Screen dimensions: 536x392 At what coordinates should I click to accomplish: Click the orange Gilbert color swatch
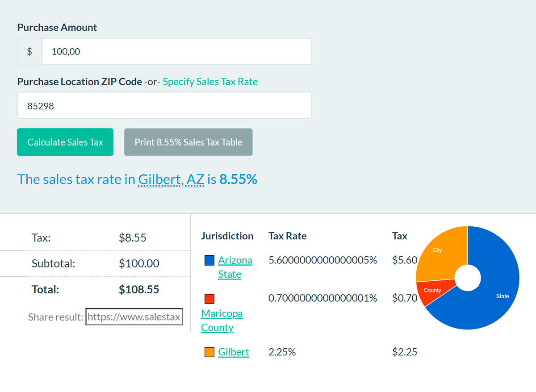[x=209, y=352]
